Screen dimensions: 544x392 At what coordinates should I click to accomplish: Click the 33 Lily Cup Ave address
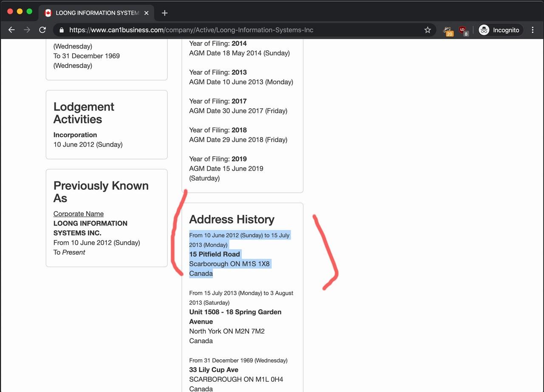(x=214, y=369)
